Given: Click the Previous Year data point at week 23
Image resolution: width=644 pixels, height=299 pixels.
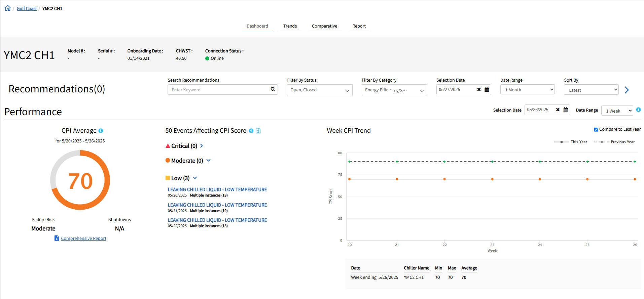Looking at the screenshot, I should point(492,162).
